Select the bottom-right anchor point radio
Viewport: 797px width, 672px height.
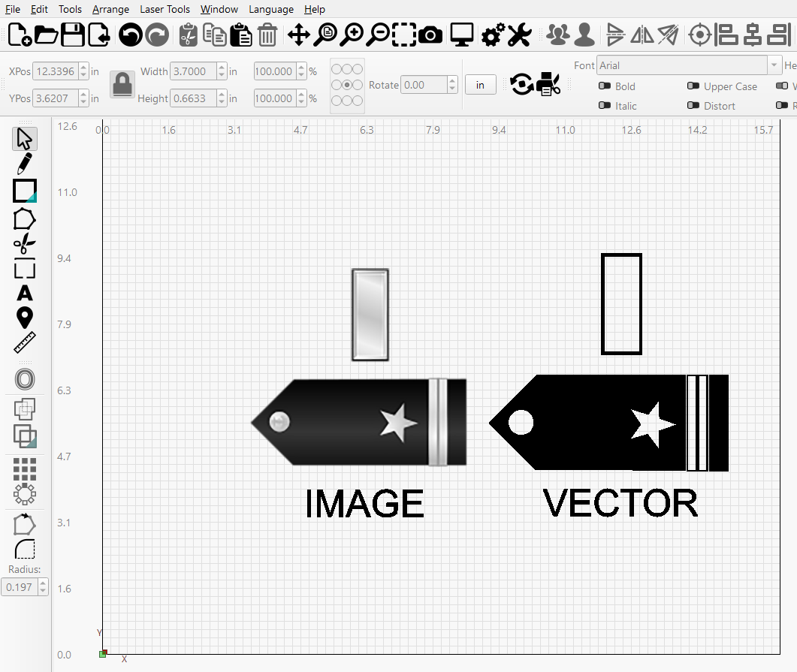(x=358, y=101)
